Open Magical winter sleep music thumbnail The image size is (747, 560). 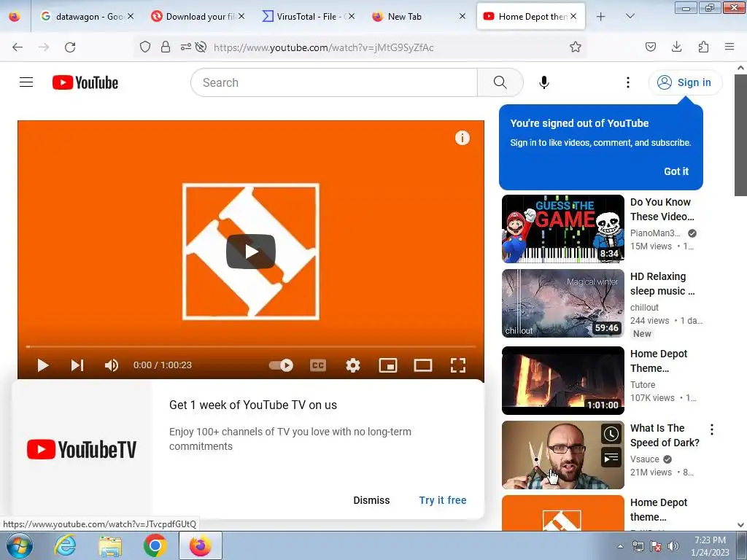click(x=562, y=303)
